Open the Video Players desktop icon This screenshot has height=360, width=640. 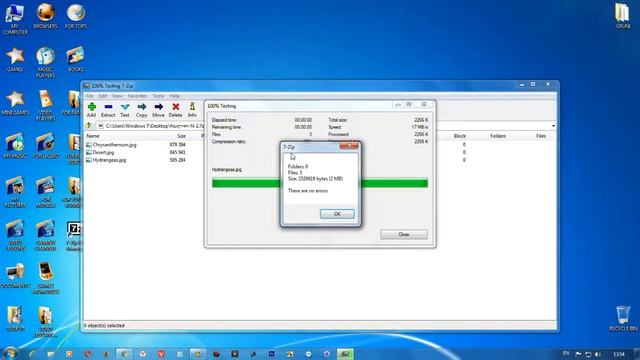pos(45,105)
